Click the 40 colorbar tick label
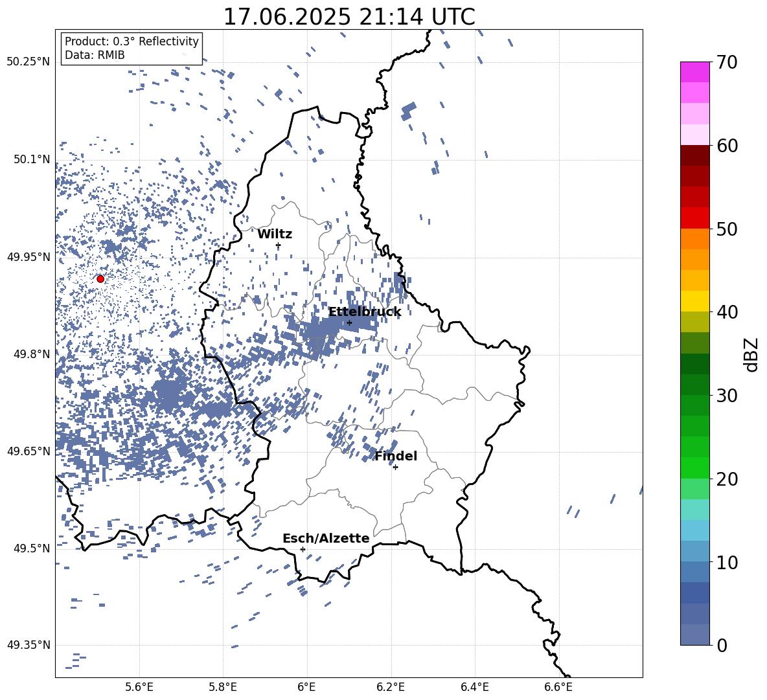Image resolution: width=767 pixels, height=700 pixels. (727, 312)
